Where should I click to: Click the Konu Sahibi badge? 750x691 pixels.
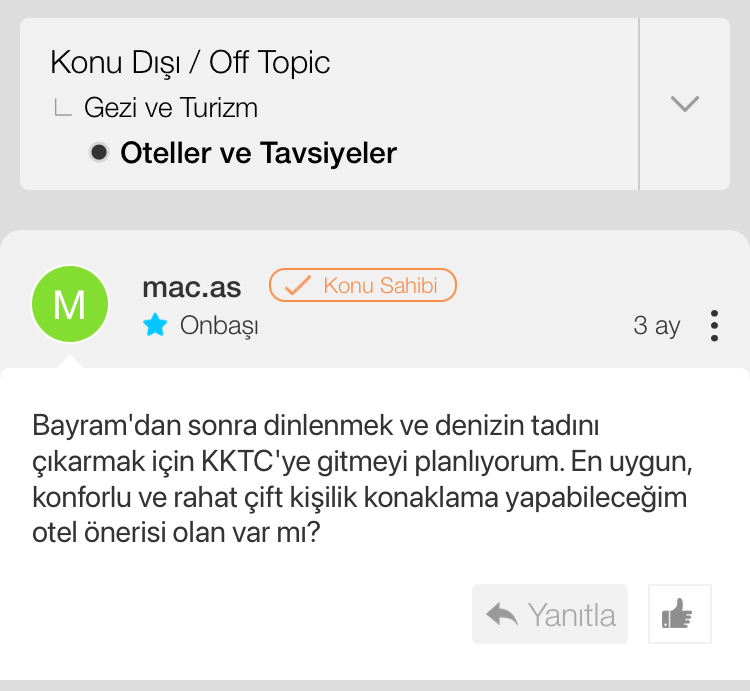[x=363, y=285]
